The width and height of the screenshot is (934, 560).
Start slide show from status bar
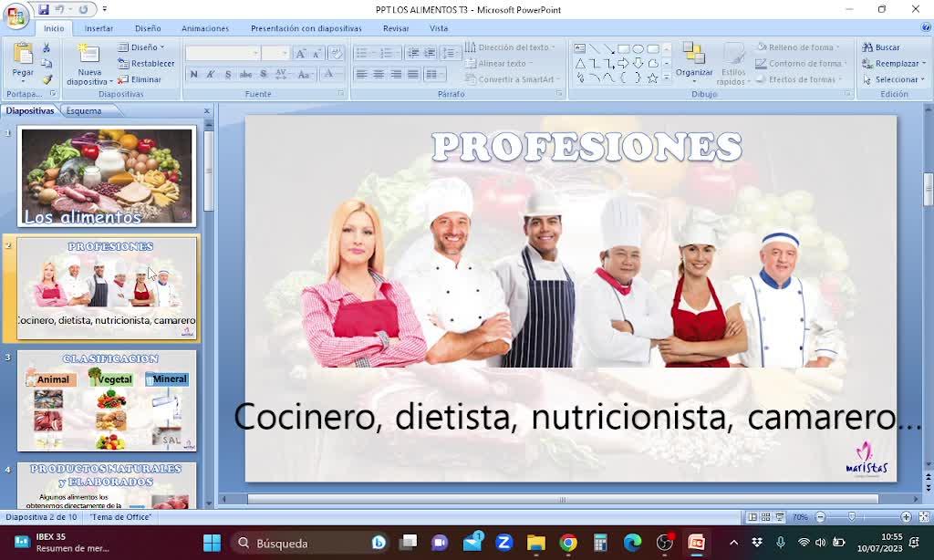tap(779, 517)
